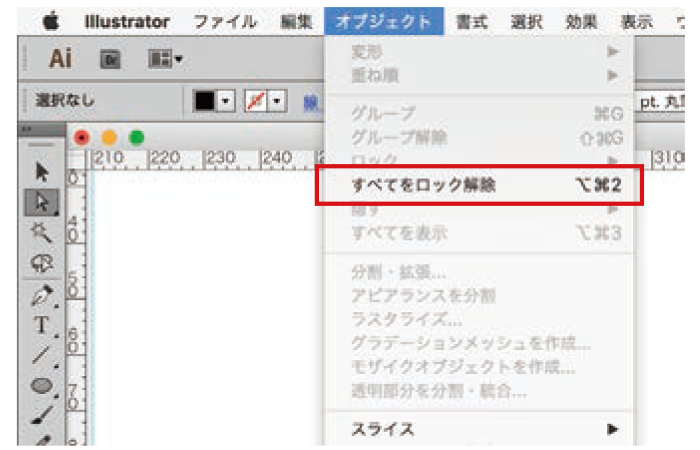Viewport: 700px width, 450px height.
Task: Select the Selection tool black arrow
Action: coord(42,172)
